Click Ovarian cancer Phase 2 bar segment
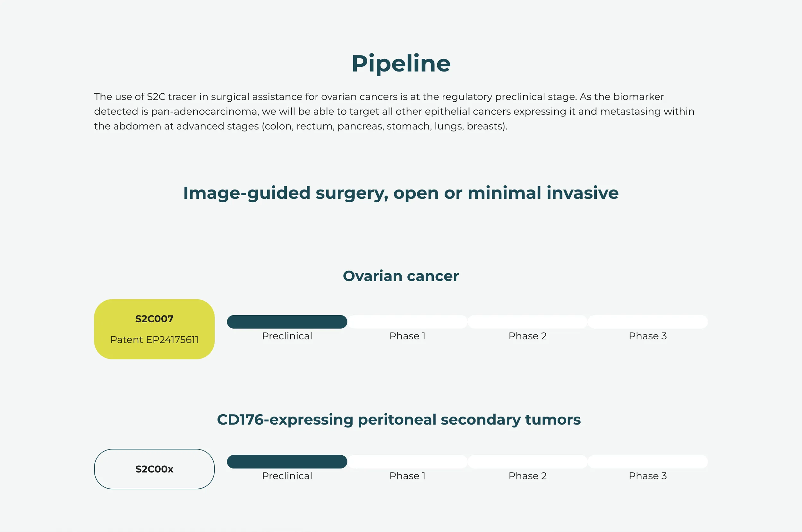This screenshot has width=802, height=532. [527, 322]
